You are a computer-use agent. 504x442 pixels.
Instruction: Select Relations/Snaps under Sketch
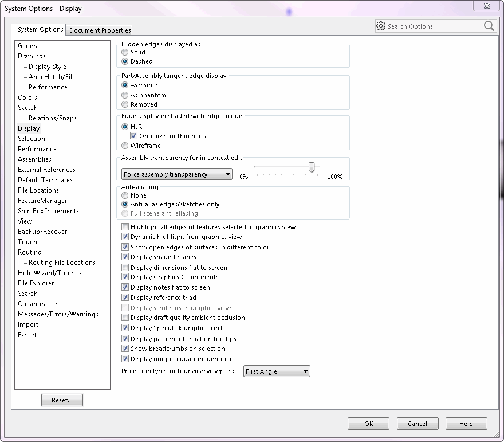(x=52, y=118)
